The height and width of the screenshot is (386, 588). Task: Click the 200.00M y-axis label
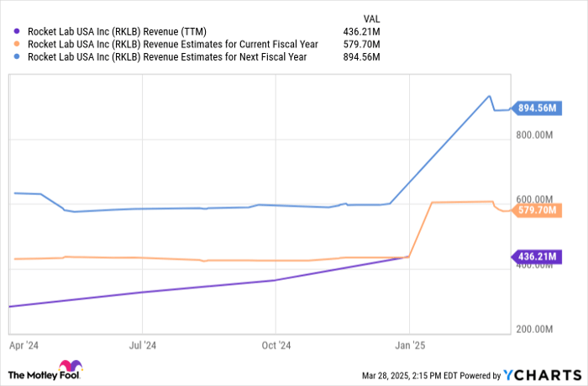[535, 330]
